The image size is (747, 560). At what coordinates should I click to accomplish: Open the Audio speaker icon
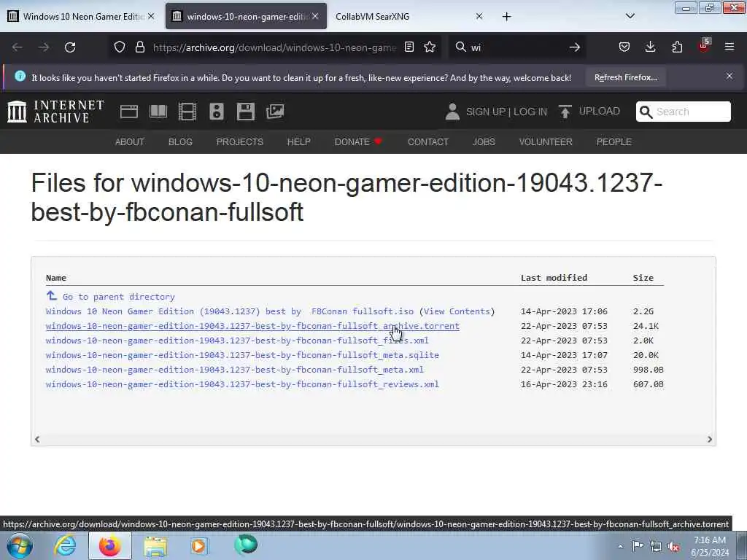click(x=216, y=112)
